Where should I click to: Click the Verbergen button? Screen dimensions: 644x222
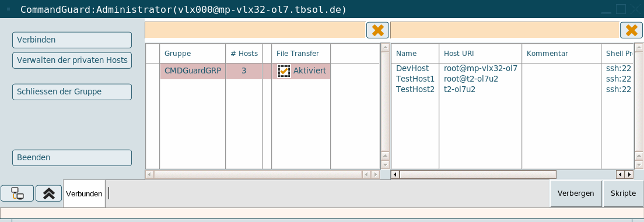[575, 193]
